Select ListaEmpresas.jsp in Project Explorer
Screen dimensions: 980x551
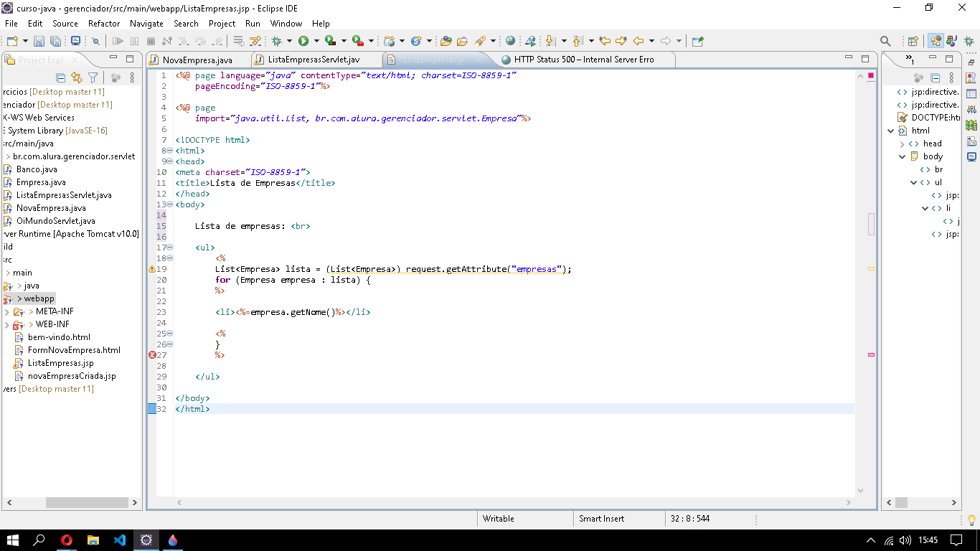pyautogui.click(x=60, y=363)
